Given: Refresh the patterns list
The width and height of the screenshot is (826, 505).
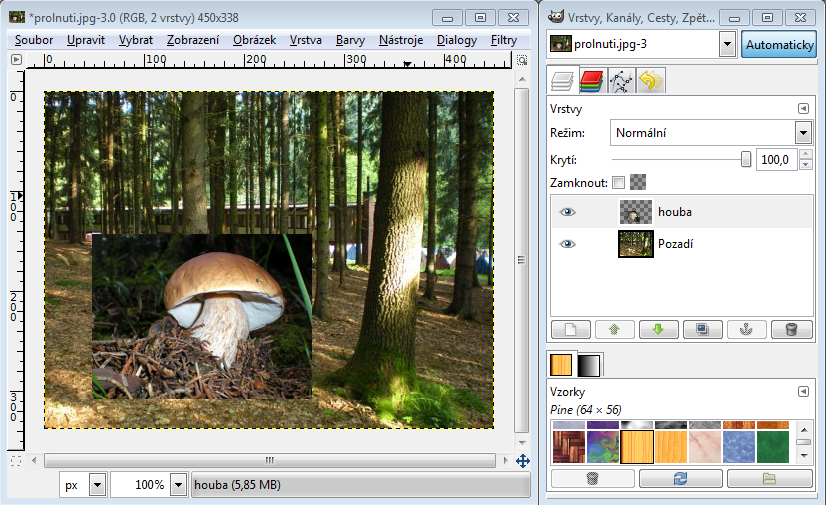Looking at the screenshot, I should click(x=681, y=478).
